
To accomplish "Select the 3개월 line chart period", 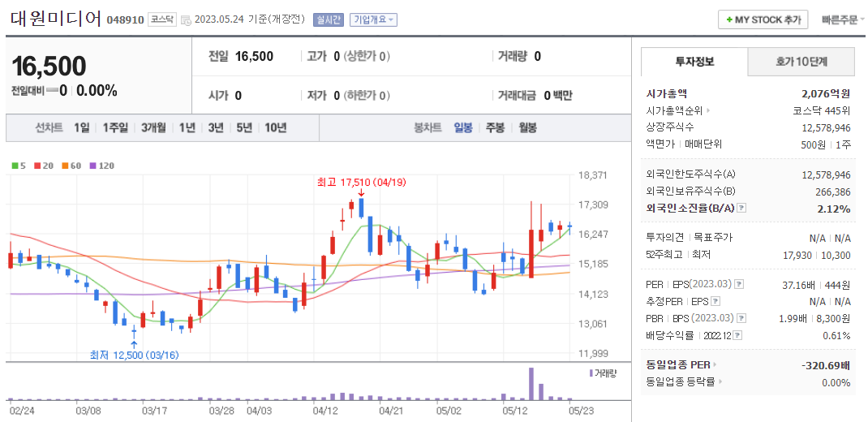I will pyautogui.click(x=153, y=128).
